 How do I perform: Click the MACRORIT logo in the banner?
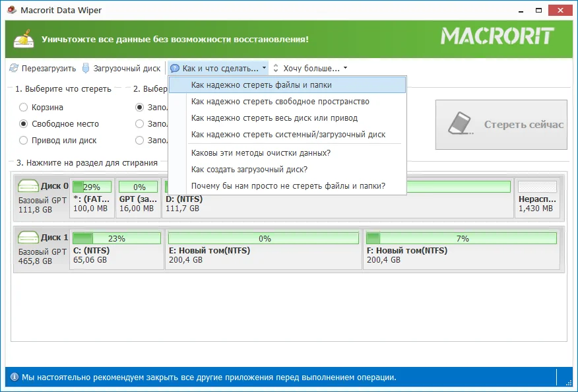498,36
